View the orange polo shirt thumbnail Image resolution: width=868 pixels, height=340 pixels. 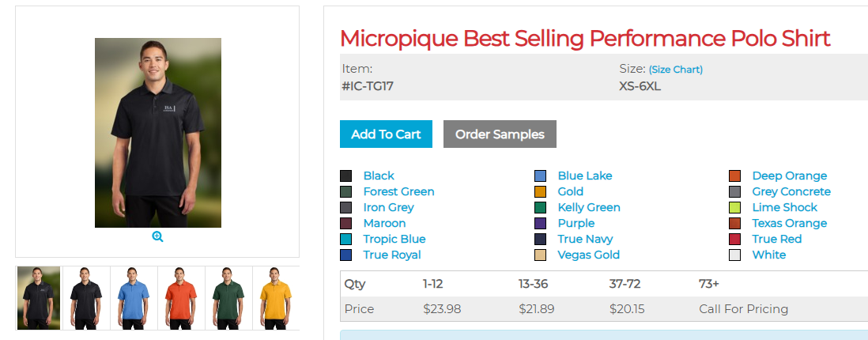(181, 298)
